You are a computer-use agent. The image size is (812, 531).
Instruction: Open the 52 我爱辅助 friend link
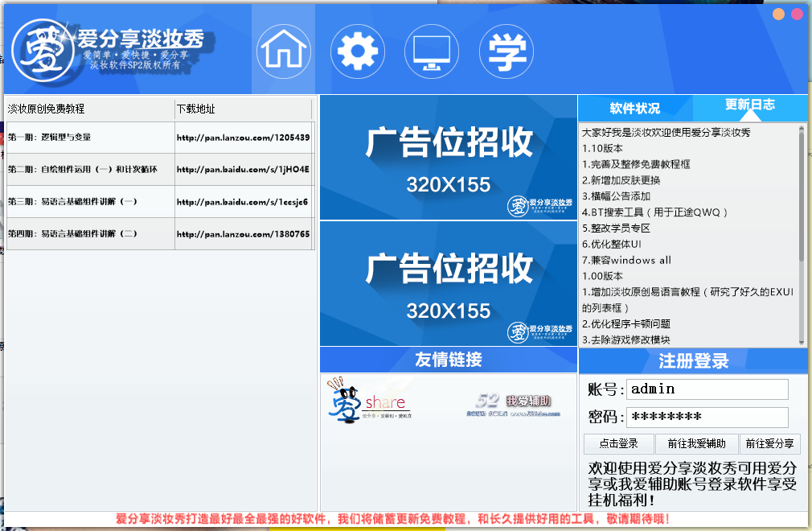pos(513,405)
